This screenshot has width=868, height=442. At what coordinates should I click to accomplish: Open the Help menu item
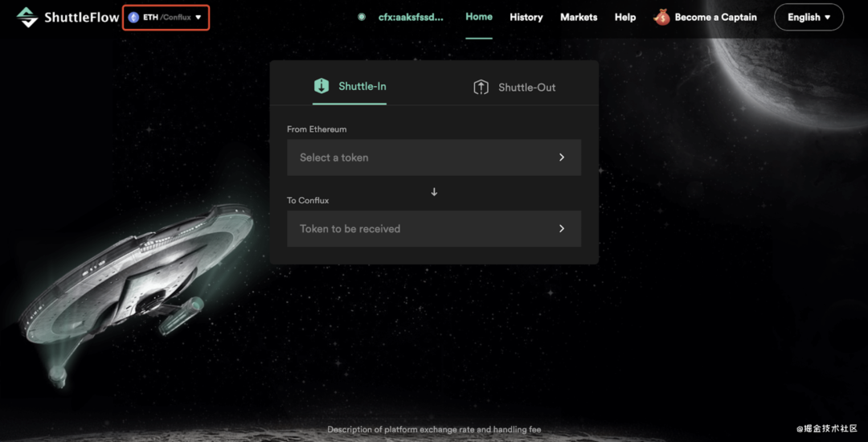[x=625, y=17]
